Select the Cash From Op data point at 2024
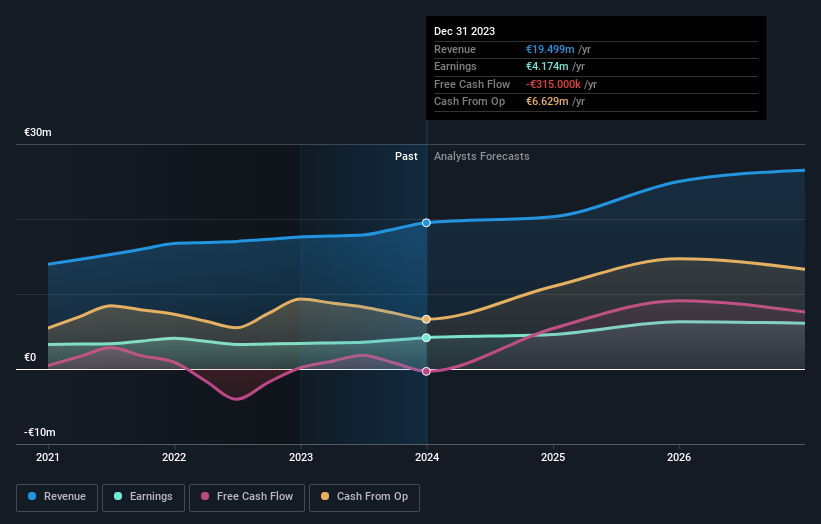This screenshot has width=821, height=524. tap(426, 319)
